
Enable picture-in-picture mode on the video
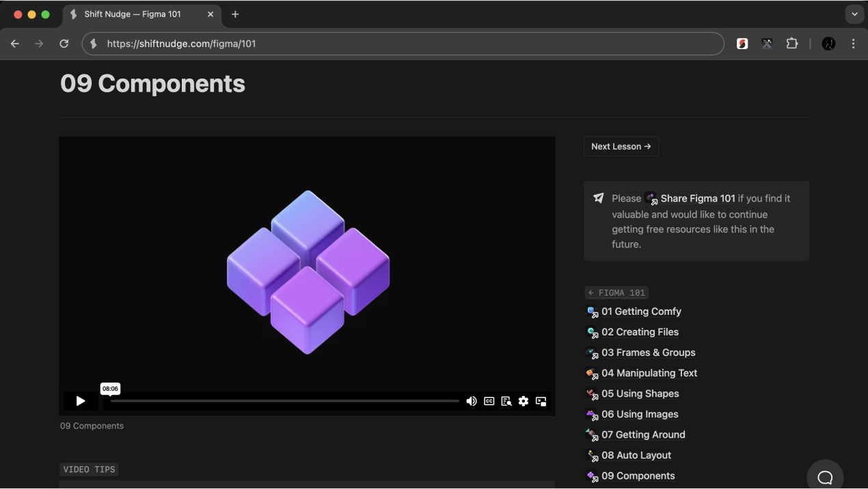click(x=541, y=401)
